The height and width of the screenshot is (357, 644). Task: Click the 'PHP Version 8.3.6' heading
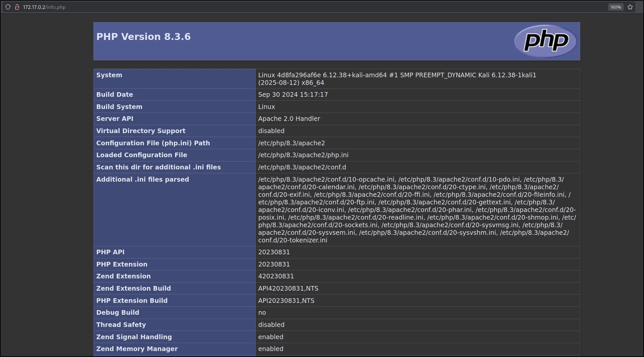coord(143,37)
